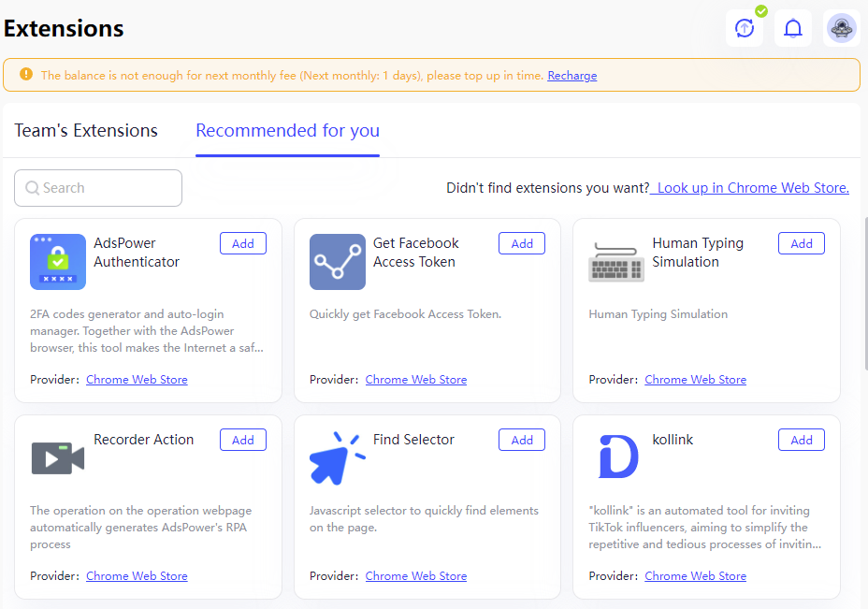Click the vertical scrollbar on the right
The width and height of the screenshot is (868, 609).
pos(866,294)
